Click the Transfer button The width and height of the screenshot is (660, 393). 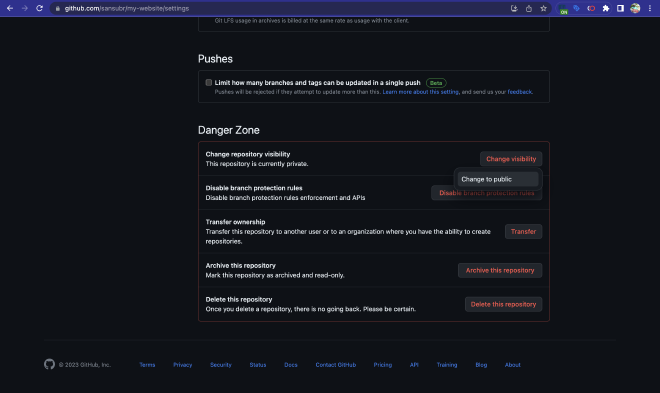point(523,231)
